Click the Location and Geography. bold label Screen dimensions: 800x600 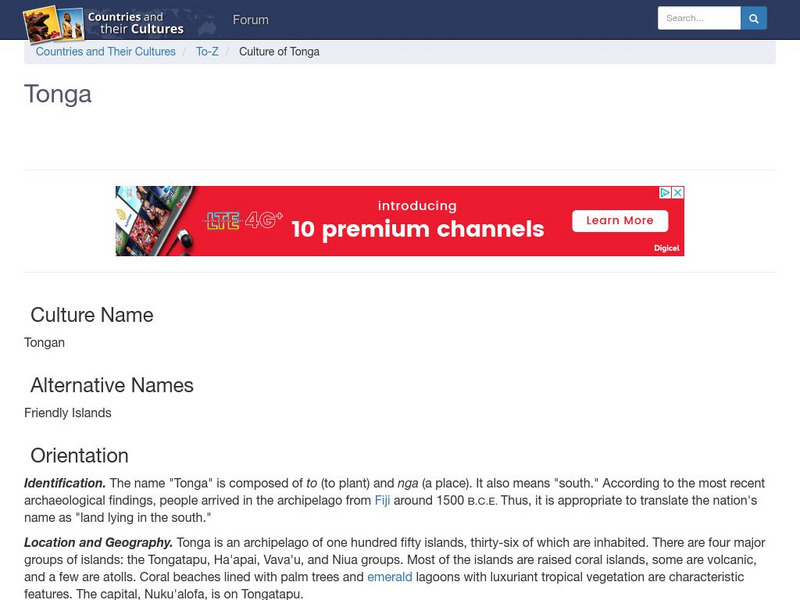pos(98,542)
